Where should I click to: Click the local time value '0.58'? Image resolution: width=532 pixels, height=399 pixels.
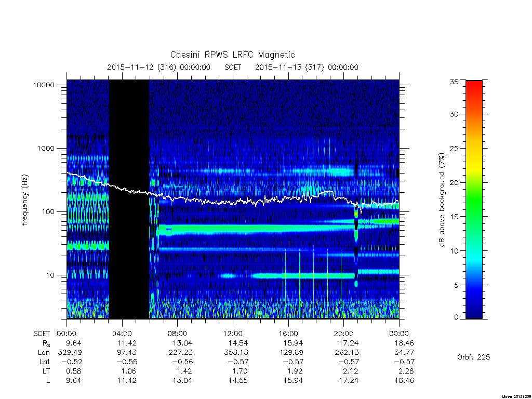[74, 371]
